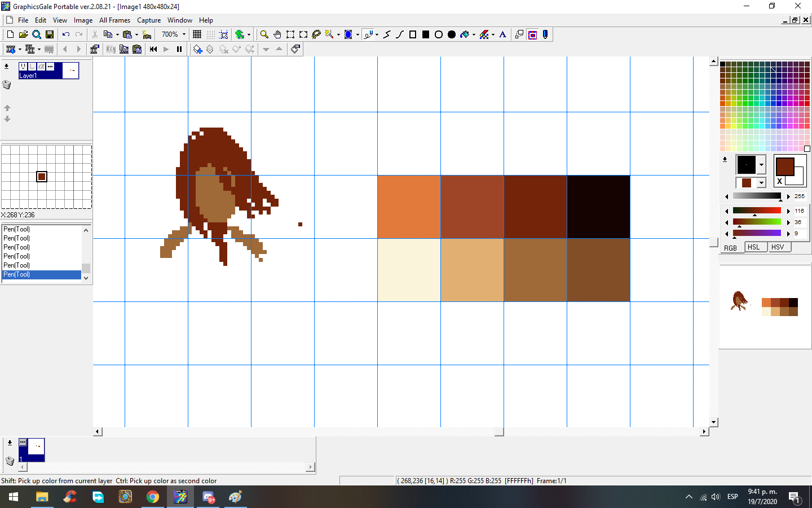Viewport: 812px width, 508px height.
Task: Click the Copy icon in toolbar
Action: [x=108, y=34]
